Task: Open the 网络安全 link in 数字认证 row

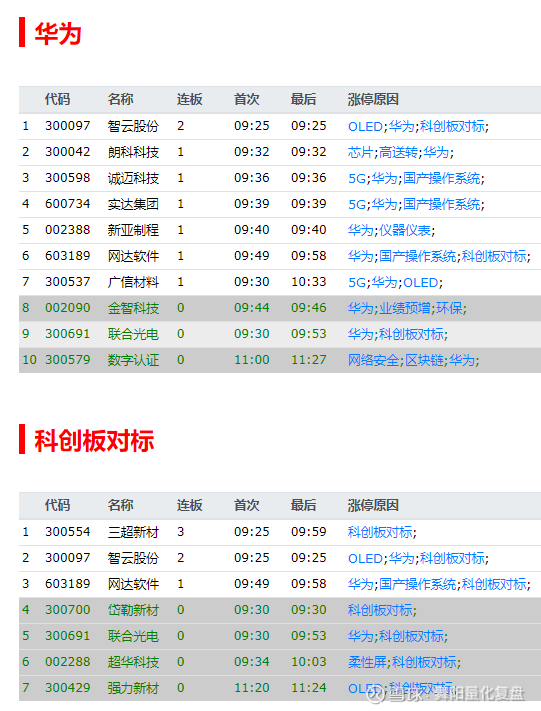Action: [x=373, y=360]
